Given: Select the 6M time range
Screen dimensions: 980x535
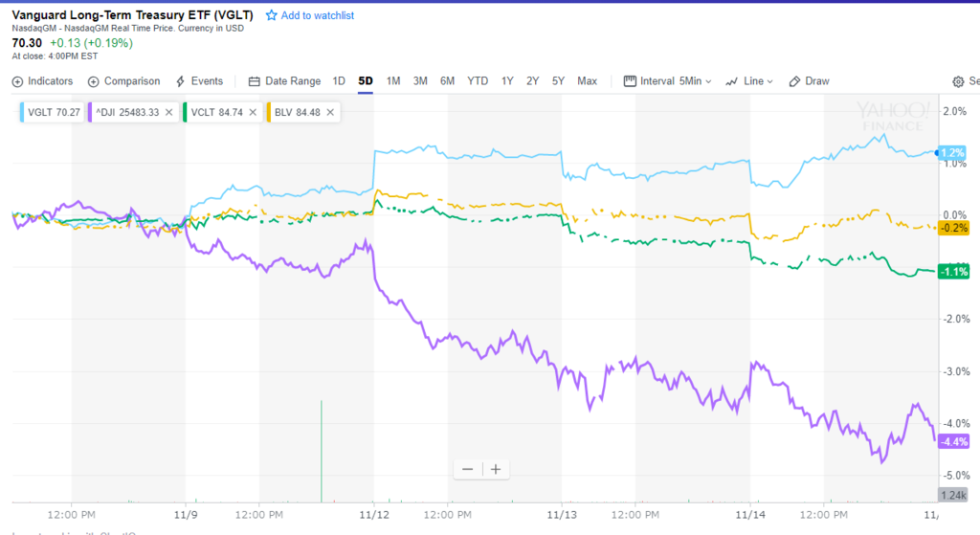Looking at the screenshot, I should (x=447, y=81).
